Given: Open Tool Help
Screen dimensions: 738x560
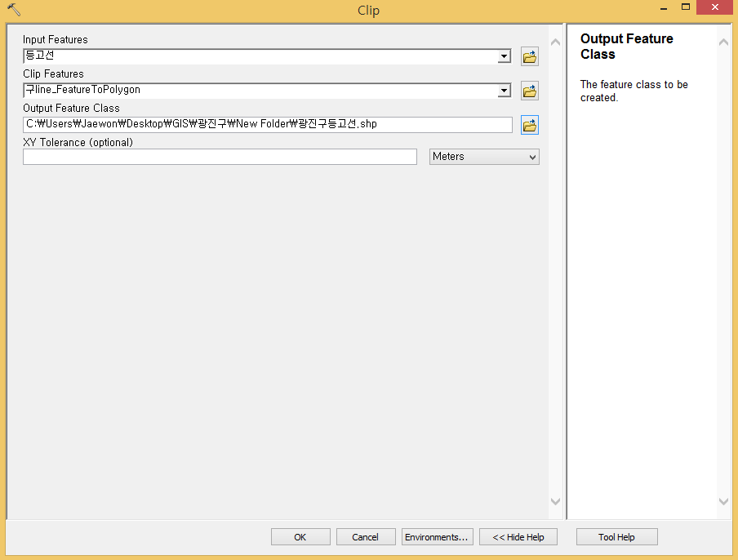Looking at the screenshot, I should coord(616,537).
